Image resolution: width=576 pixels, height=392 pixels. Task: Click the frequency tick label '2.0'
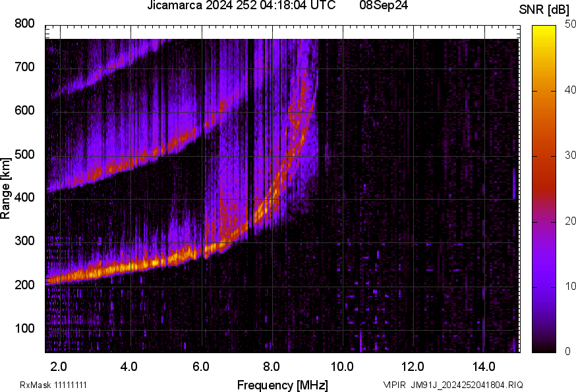pos(59,366)
